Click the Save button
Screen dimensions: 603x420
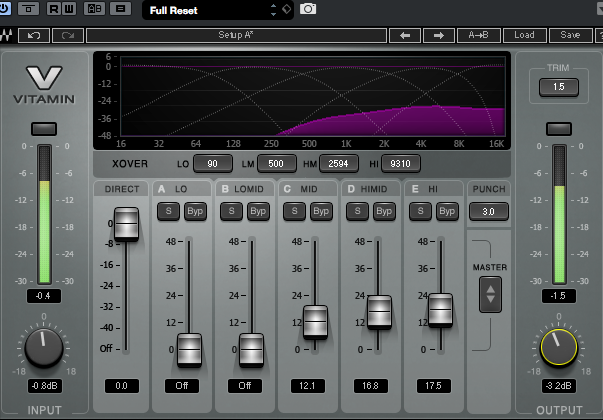click(x=570, y=35)
